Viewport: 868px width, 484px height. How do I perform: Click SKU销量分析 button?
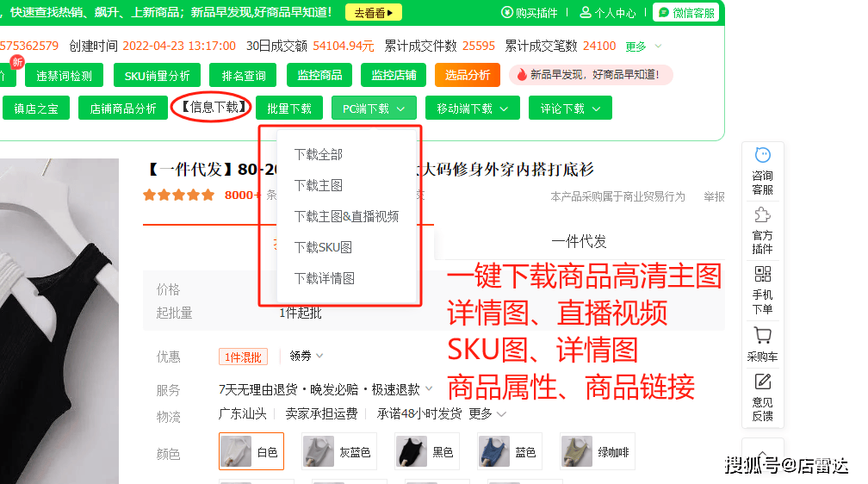(x=157, y=75)
